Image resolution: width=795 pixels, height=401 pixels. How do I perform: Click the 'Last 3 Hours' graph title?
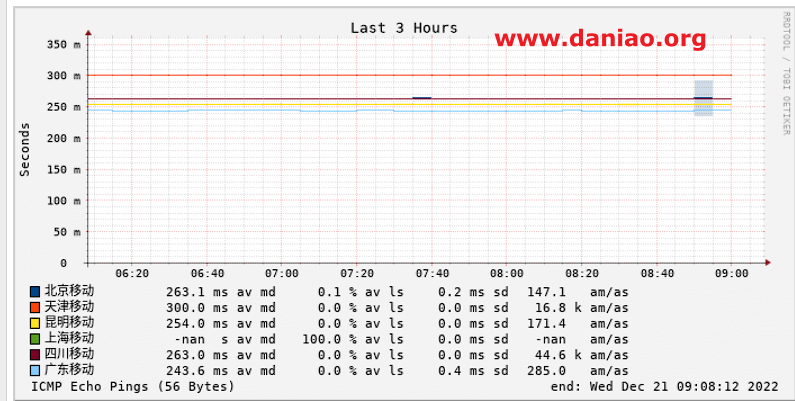(403, 27)
